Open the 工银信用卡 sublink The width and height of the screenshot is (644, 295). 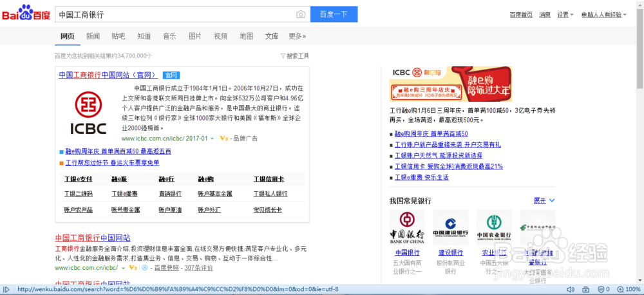pyautogui.click(x=269, y=180)
